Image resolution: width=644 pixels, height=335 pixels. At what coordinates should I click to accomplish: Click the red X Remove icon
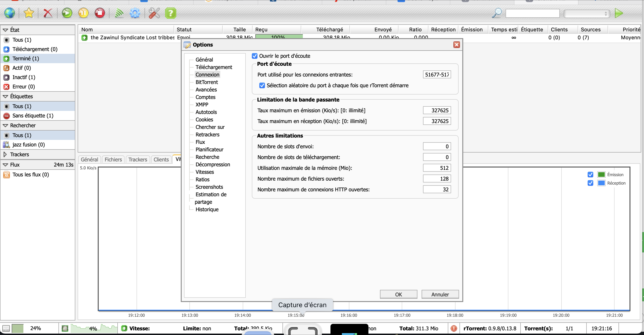(x=47, y=13)
